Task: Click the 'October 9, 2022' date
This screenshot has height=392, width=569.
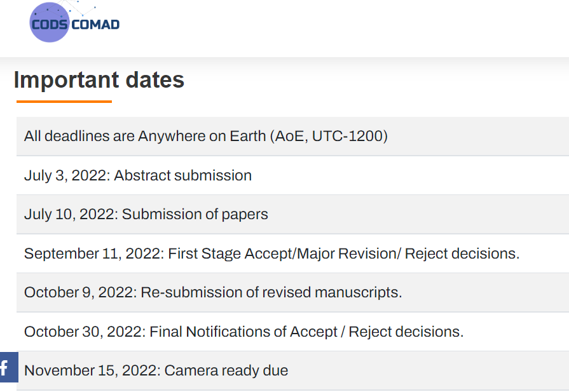Action: (80, 292)
